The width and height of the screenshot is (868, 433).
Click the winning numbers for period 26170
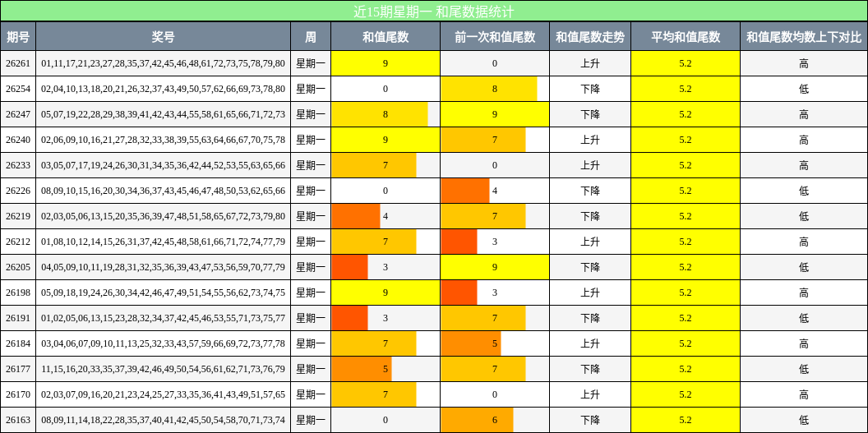coord(164,394)
